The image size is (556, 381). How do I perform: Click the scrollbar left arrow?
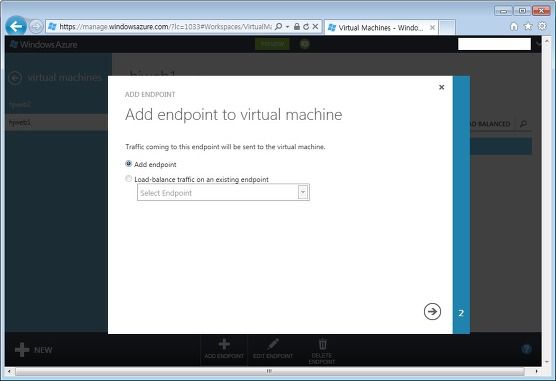[10, 371]
